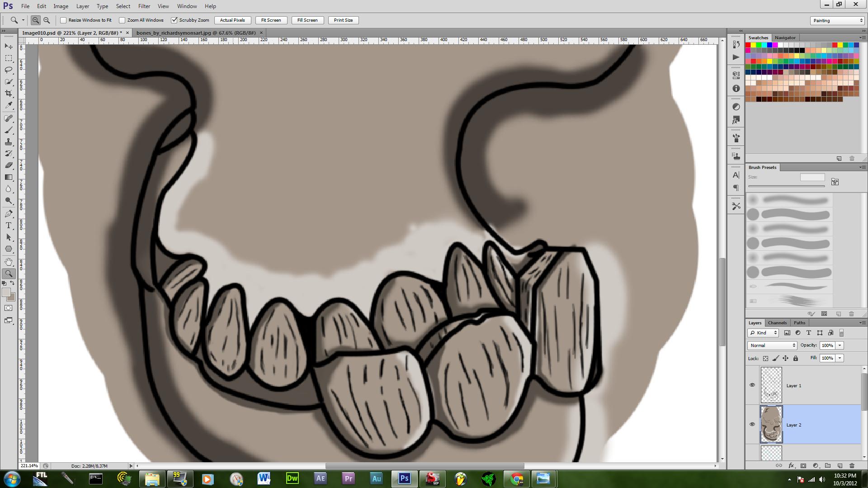Open the Filter menu
Screen dimensions: 868x488
tap(144, 6)
